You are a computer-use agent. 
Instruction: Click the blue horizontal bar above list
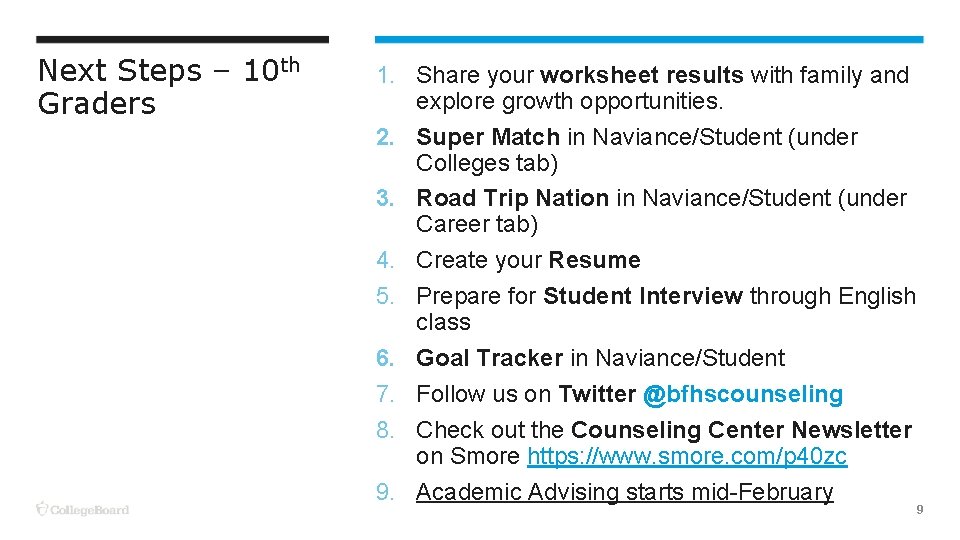(649, 39)
